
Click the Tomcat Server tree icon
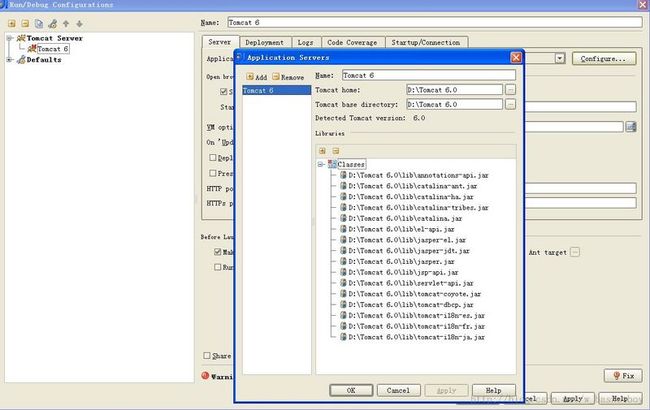[x=21, y=38]
